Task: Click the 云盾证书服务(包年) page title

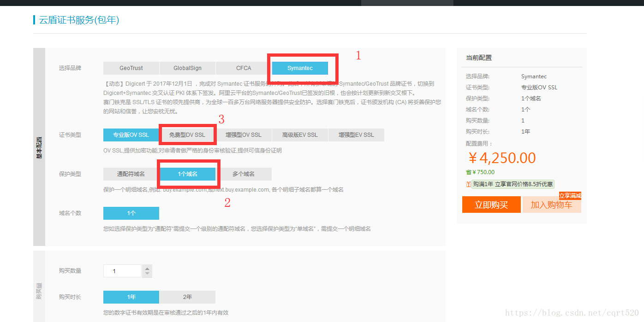Action: [x=79, y=20]
